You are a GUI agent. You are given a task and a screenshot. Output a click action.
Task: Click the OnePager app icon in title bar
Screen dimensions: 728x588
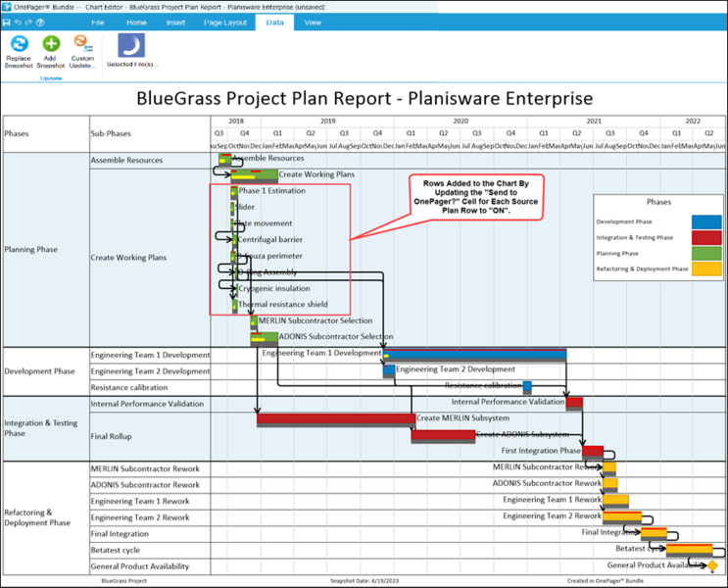coord(7,7)
